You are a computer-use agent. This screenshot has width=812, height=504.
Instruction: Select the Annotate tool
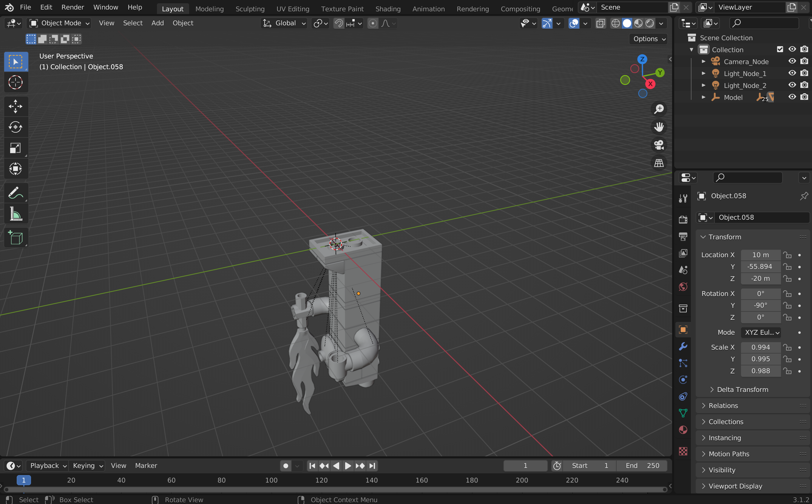click(15, 193)
